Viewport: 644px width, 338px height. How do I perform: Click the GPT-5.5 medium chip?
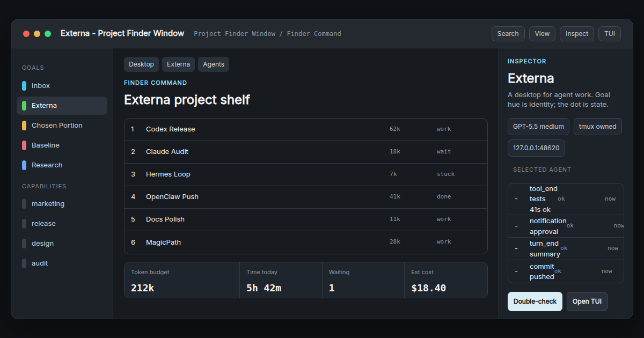pos(538,127)
